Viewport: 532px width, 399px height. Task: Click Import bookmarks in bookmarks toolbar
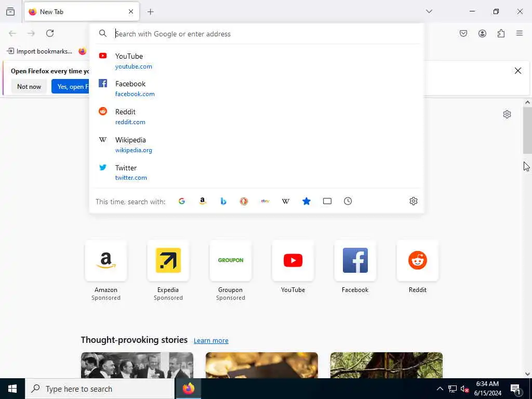[x=39, y=51]
